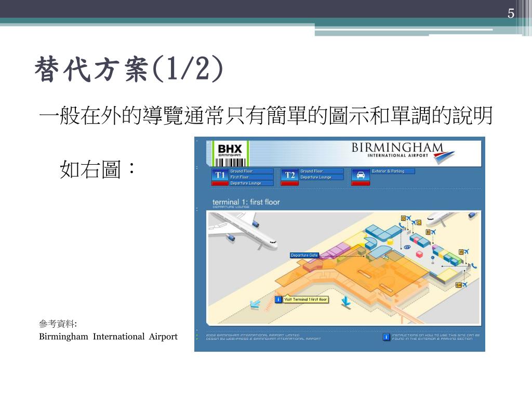Click the Visit Terminal 1 first floor tooltip
The height and width of the screenshot is (399, 532).
tap(305, 300)
